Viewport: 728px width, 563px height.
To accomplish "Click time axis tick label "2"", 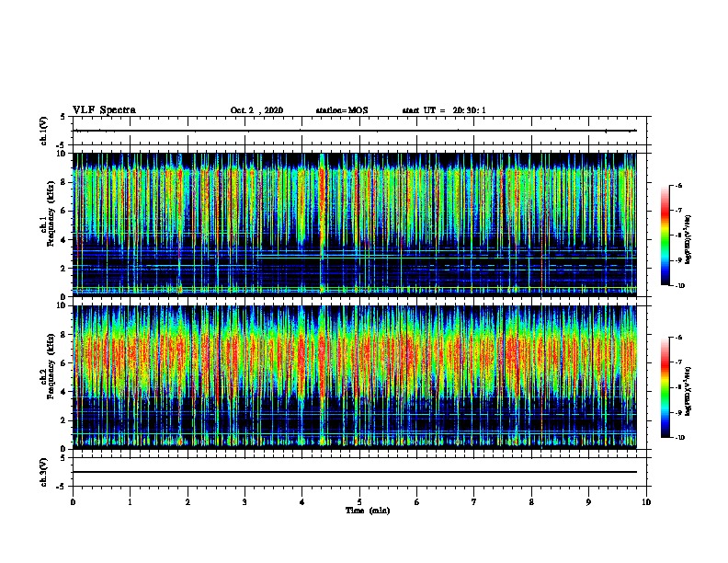I will click(x=188, y=502).
